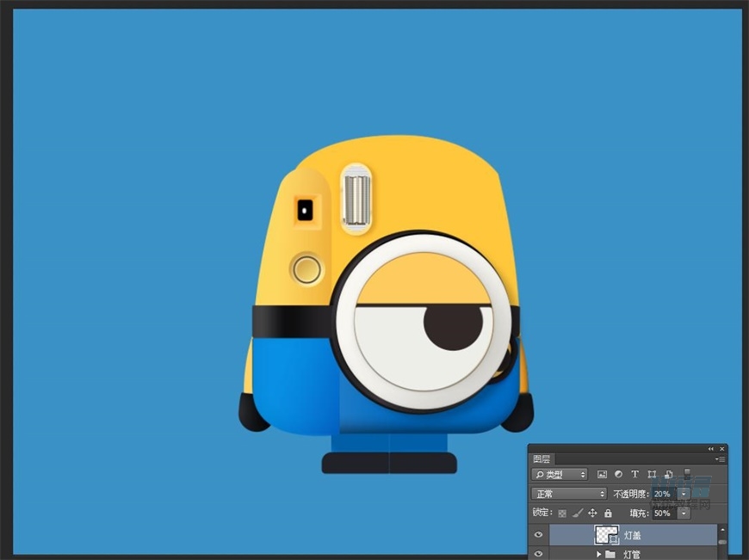Click the lock image pixels brush icon
The height and width of the screenshot is (560, 749).
click(578, 513)
